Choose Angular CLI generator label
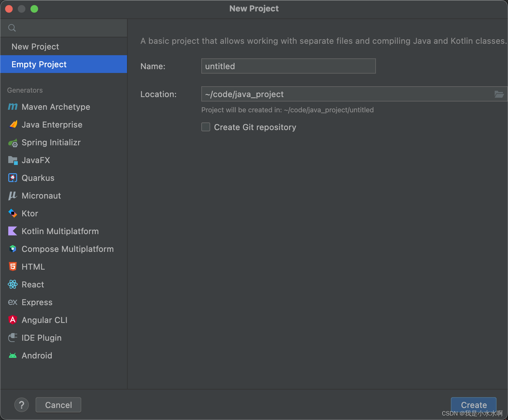 click(44, 320)
